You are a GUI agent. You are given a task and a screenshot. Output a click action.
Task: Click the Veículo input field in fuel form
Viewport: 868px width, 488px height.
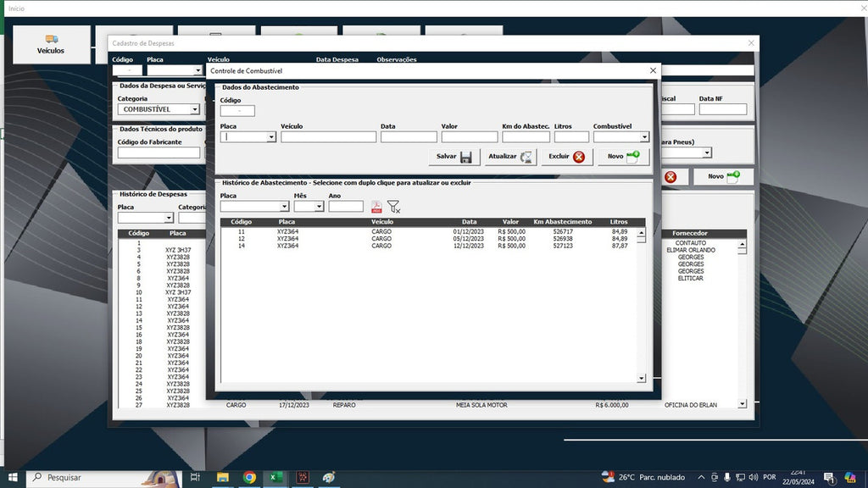pyautogui.click(x=328, y=136)
